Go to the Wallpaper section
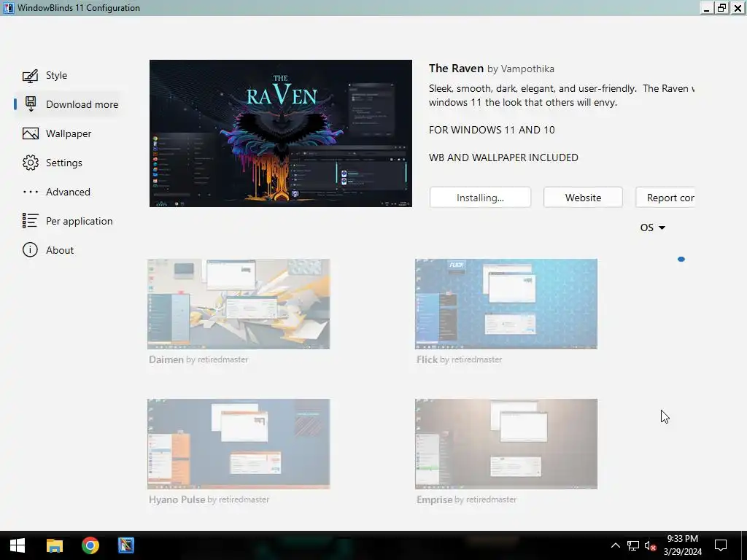Screen dimensions: 747x560 coord(69,134)
